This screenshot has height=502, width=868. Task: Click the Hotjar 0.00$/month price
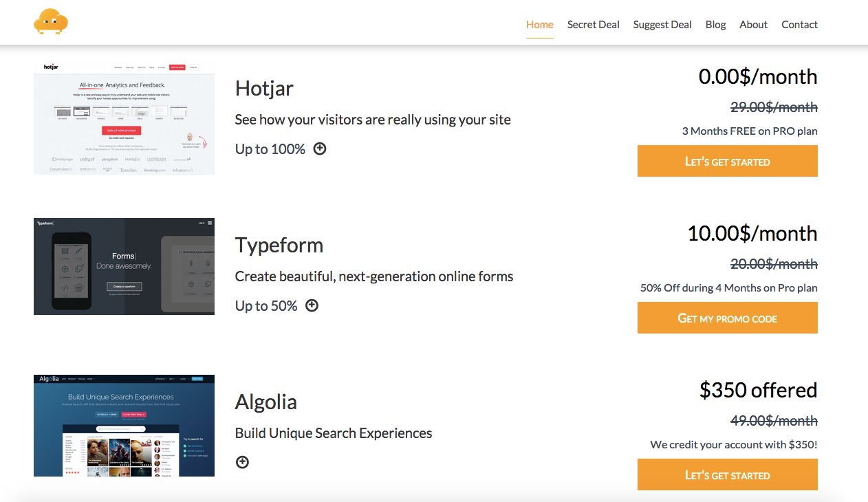tap(757, 76)
